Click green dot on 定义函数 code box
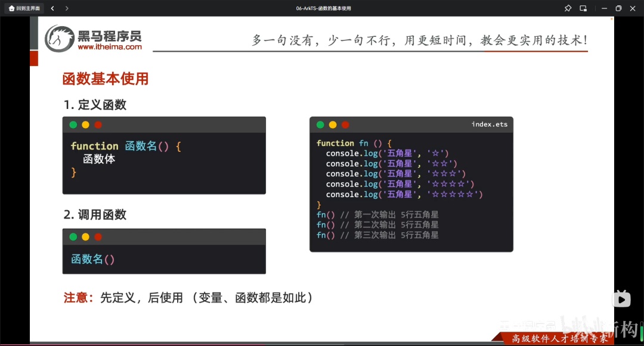 tap(73, 124)
